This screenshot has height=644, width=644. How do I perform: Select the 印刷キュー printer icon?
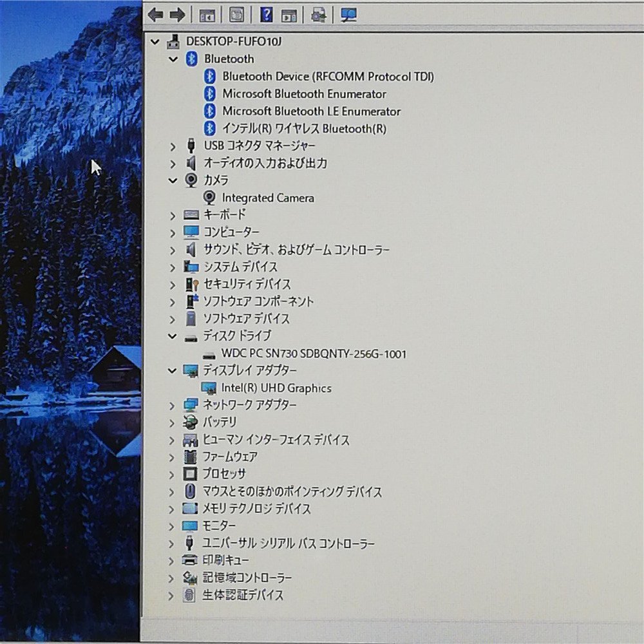pos(189,560)
